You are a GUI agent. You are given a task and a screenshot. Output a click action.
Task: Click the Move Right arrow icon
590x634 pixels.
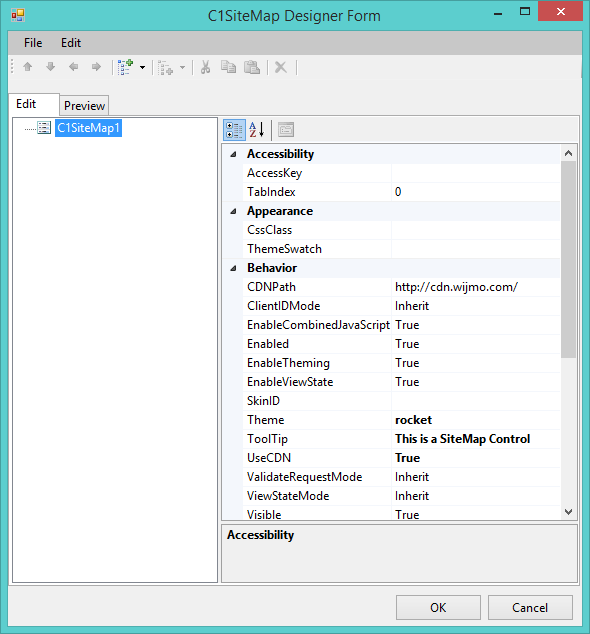click(96, 67)
